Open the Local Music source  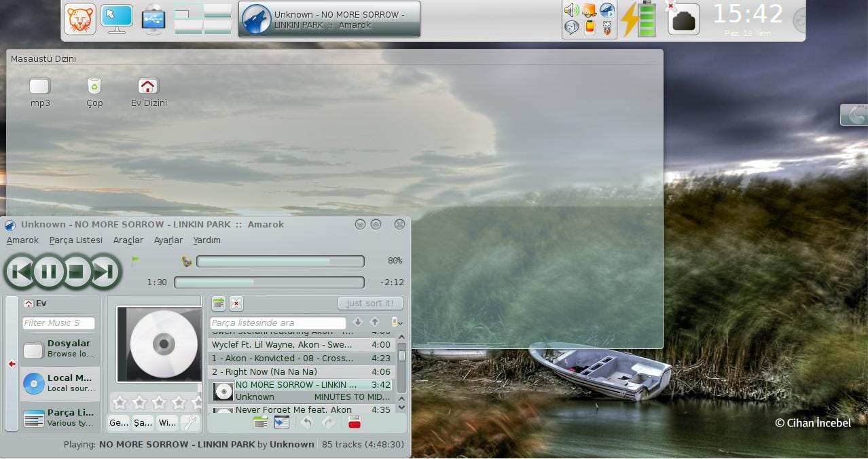tap(59, 384)
